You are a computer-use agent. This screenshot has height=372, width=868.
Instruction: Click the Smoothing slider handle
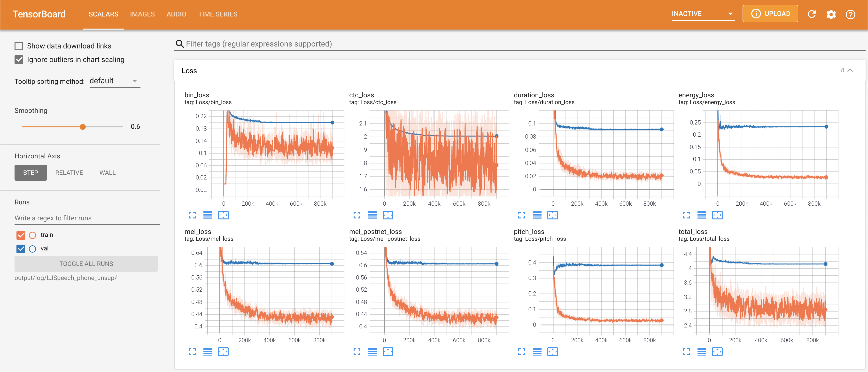[83, 127]
